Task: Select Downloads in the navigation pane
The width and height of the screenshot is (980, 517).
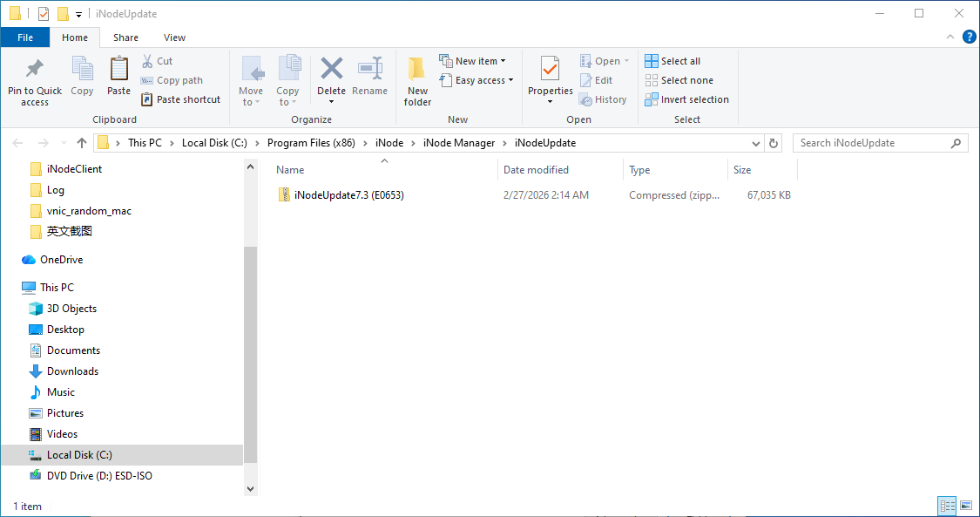Action: pyautogui.click(x=72, y=371)
